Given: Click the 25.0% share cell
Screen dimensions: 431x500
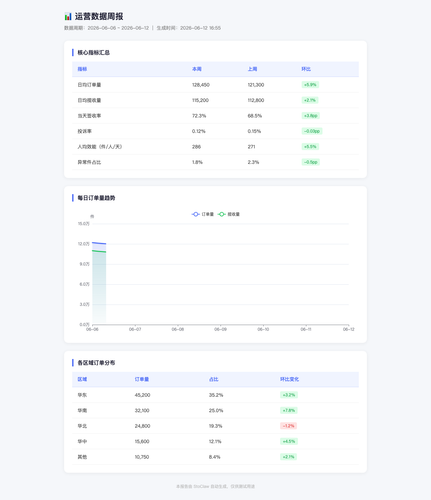Looking at the screenshot, I should pos(216,410).
